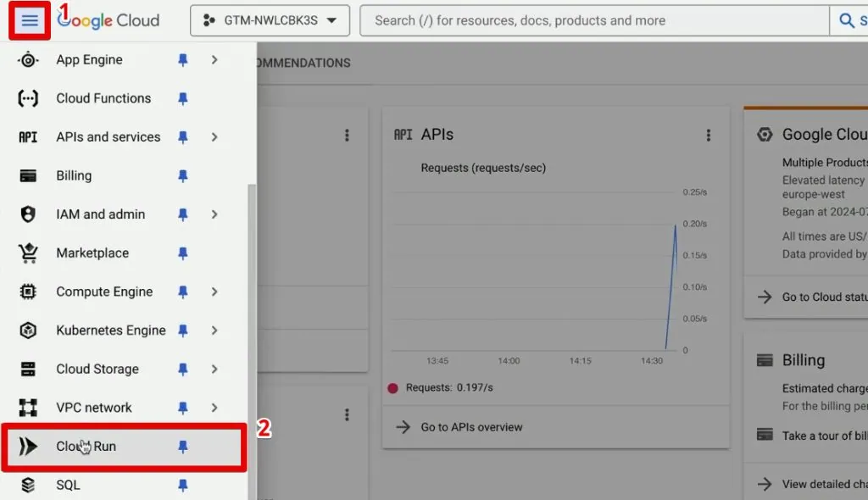Select VPC network from the navigation menu

tap(93, 408)
